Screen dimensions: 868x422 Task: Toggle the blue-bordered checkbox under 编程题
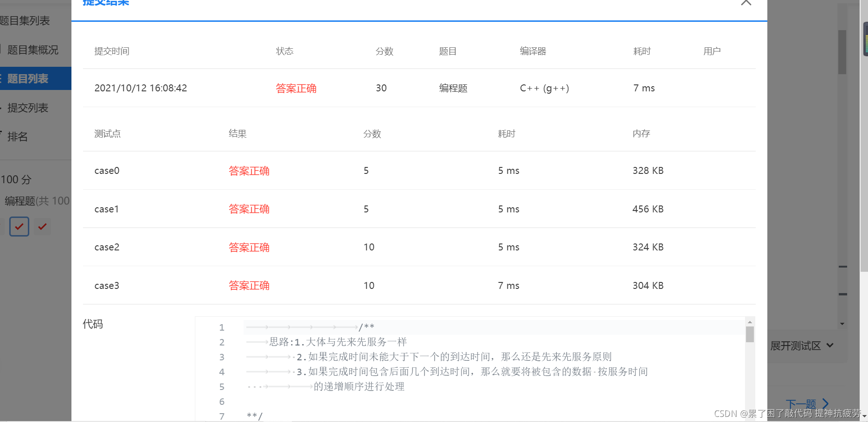19,226
